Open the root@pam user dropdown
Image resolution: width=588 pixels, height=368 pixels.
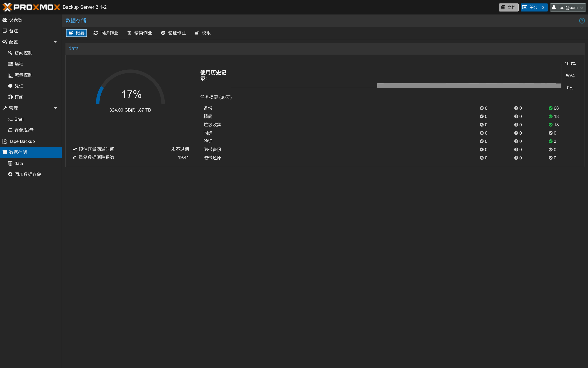(568, 7)
